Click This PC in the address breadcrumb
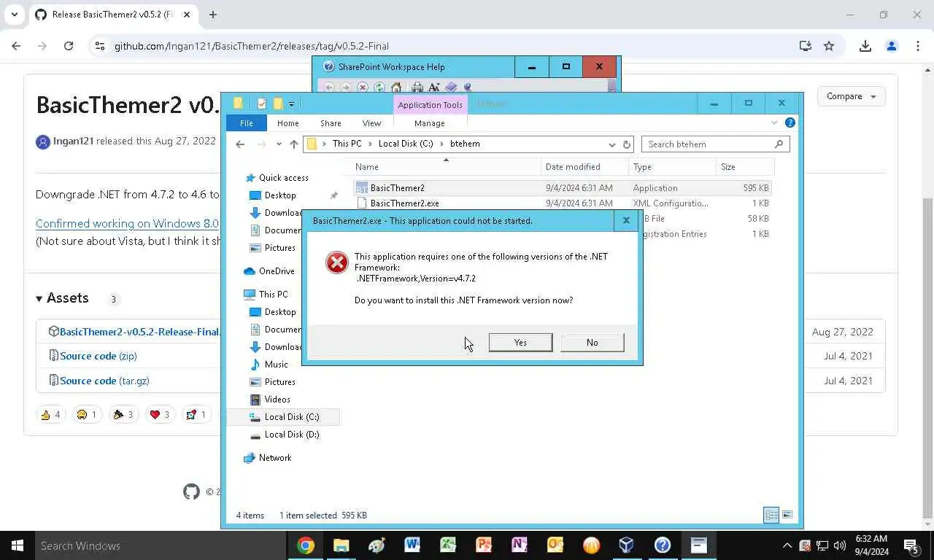 pyautogui.click(x=347, y=144)
